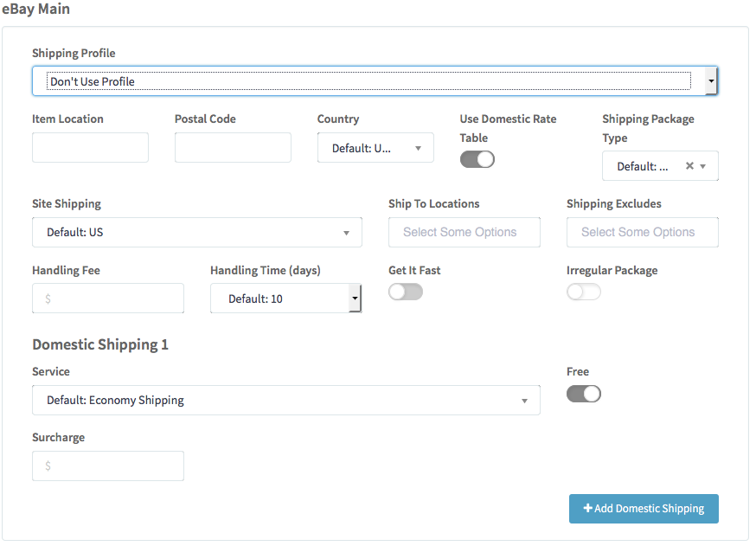The height and width of the screenshot is (546, 756).
Task: Click the Shipping Excludes multi-select box
Action: pyautogui.click(x=642, y=233)
